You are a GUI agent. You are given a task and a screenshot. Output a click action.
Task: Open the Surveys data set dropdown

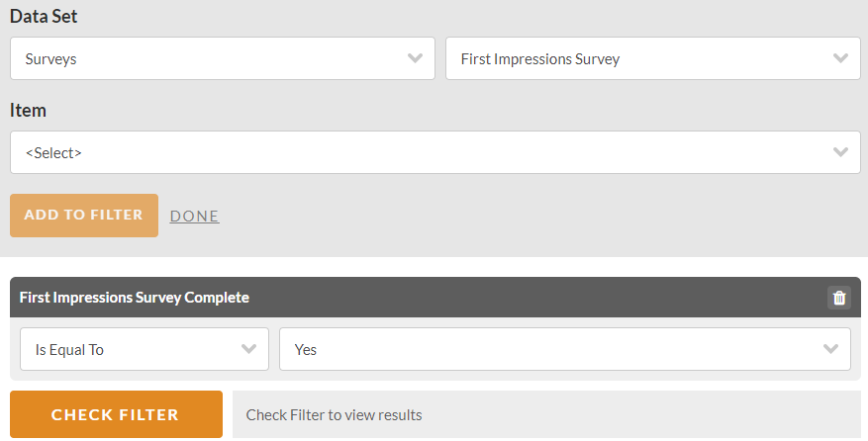[223, 58]
